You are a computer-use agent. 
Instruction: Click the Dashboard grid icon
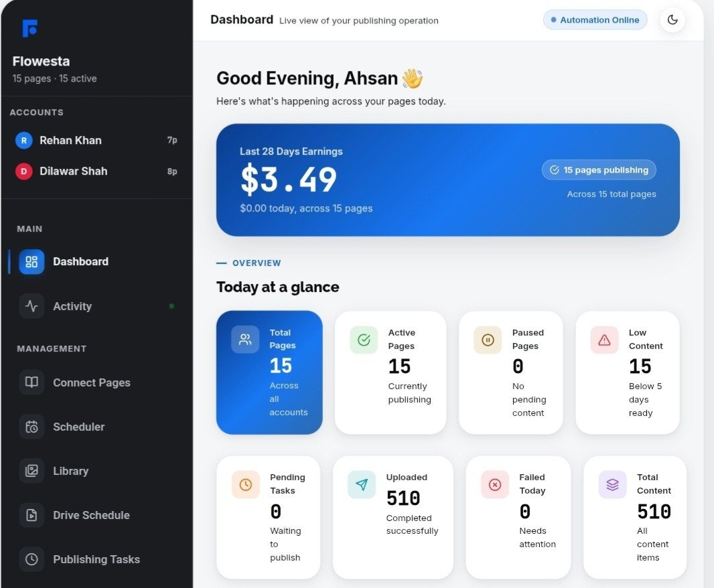31,261
